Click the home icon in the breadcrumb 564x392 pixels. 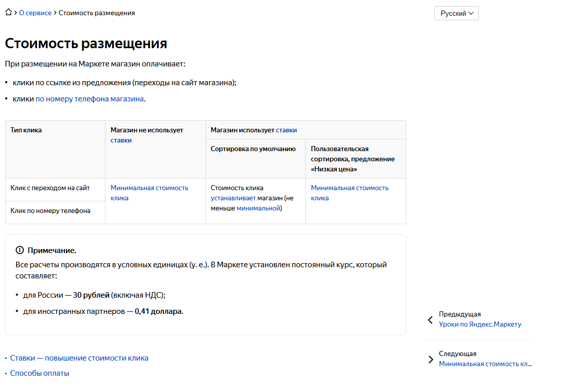tap(8, 13)
